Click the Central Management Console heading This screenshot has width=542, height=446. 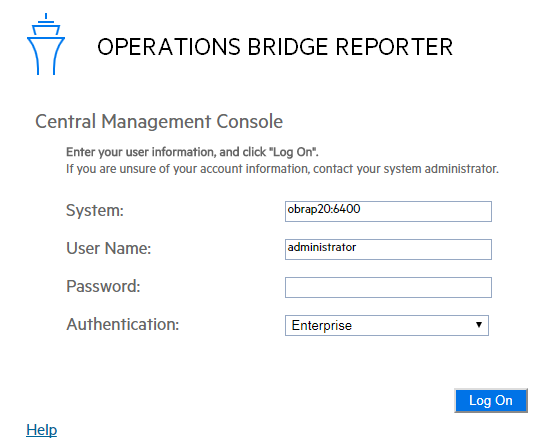pos(159,121)
